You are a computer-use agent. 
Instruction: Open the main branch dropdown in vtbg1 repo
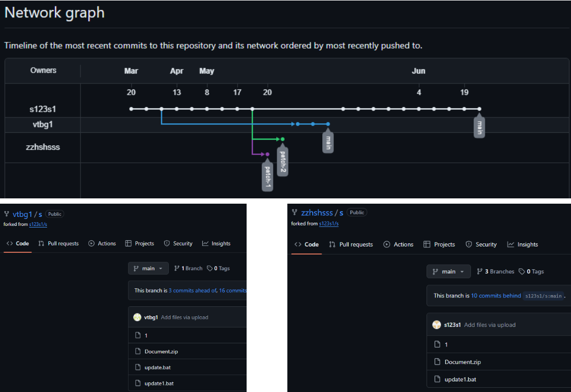pos(148,268)
